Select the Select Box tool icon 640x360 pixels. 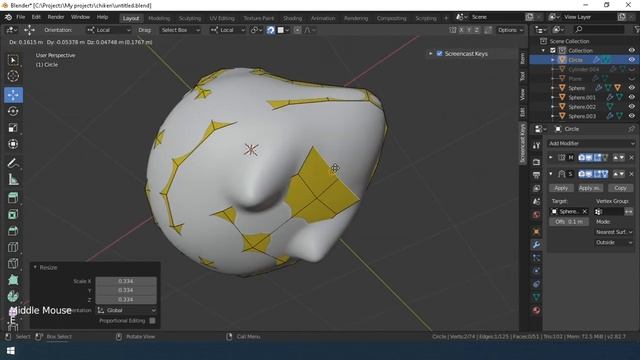point(13,60)
